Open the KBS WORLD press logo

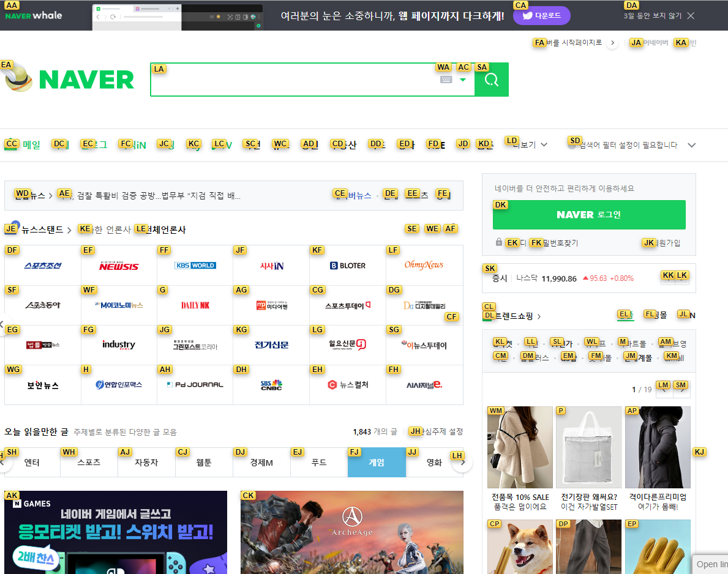195,266
